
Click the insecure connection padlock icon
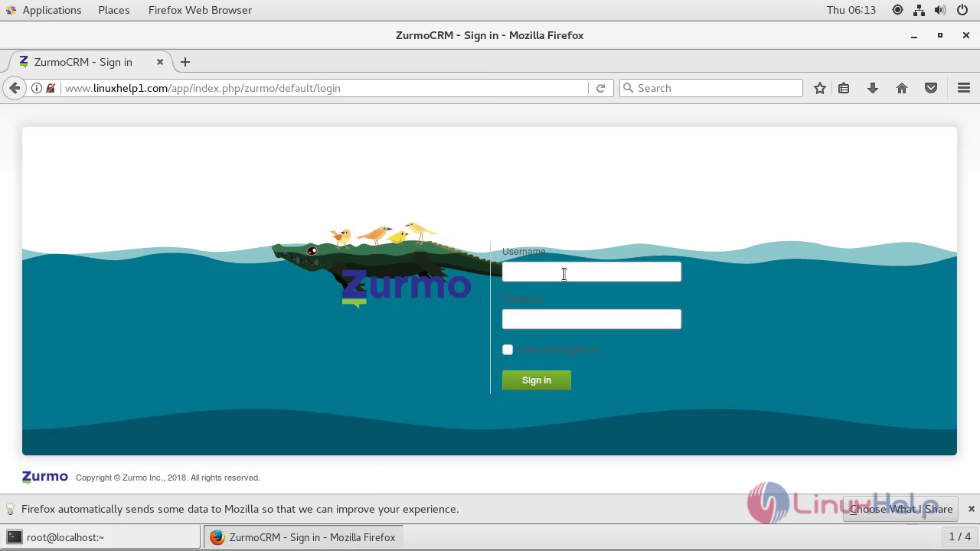(51, 88)
